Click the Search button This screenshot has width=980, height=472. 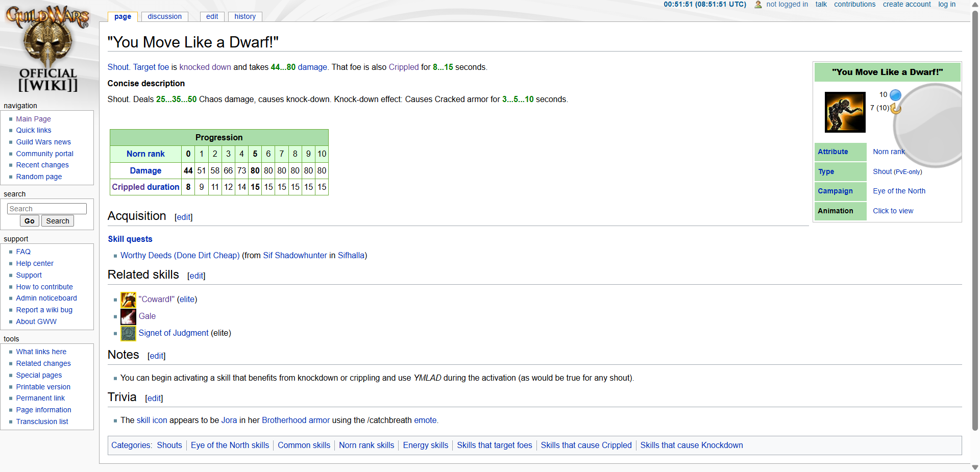pos(58,221)
